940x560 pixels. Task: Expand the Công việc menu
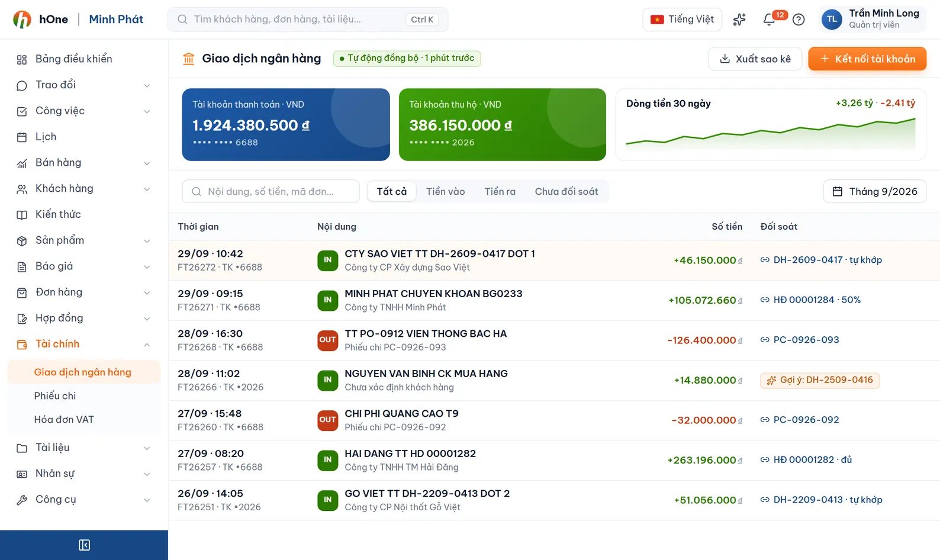(84, 111)
